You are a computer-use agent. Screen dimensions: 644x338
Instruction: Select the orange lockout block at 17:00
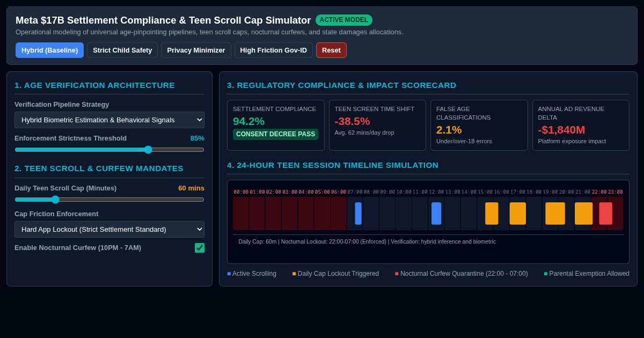(518, 214)
